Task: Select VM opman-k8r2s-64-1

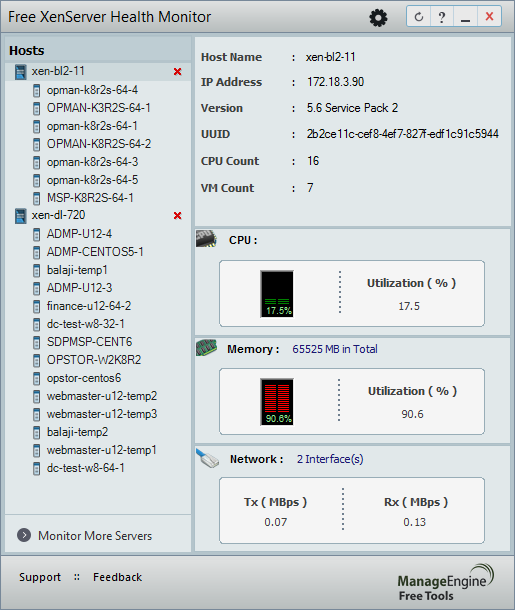Action: point(92,126)
